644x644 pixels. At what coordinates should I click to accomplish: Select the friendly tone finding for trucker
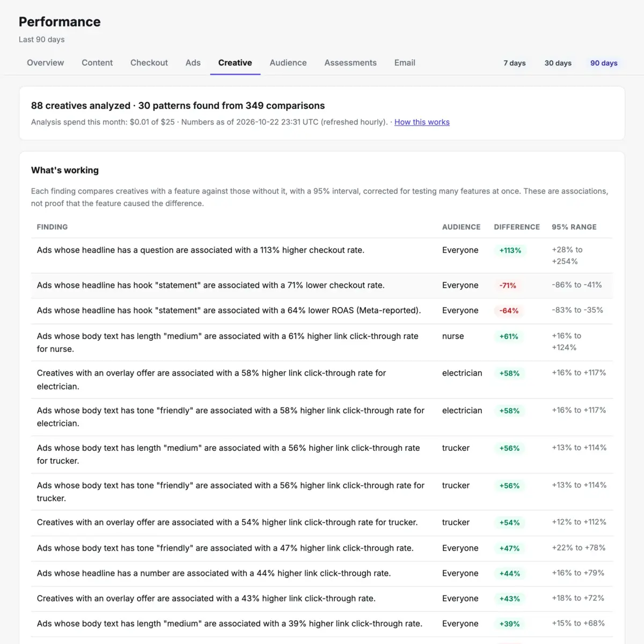pos(322,492)
